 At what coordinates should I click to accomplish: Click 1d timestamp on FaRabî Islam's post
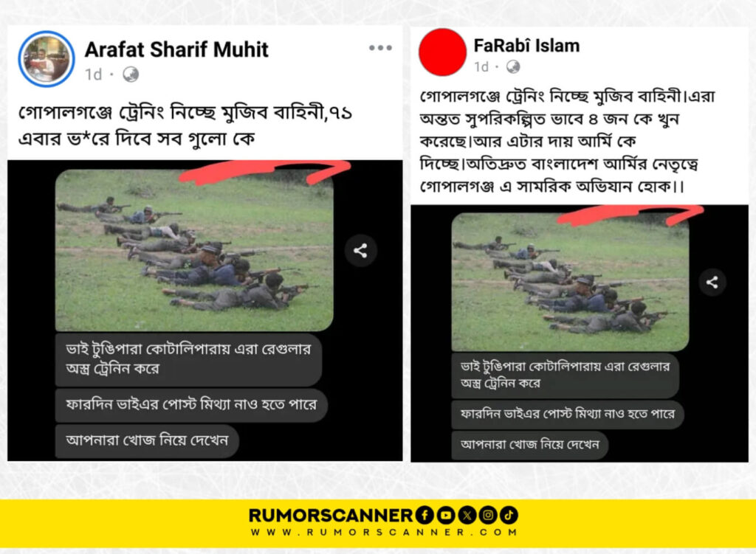tap(481, 66)
